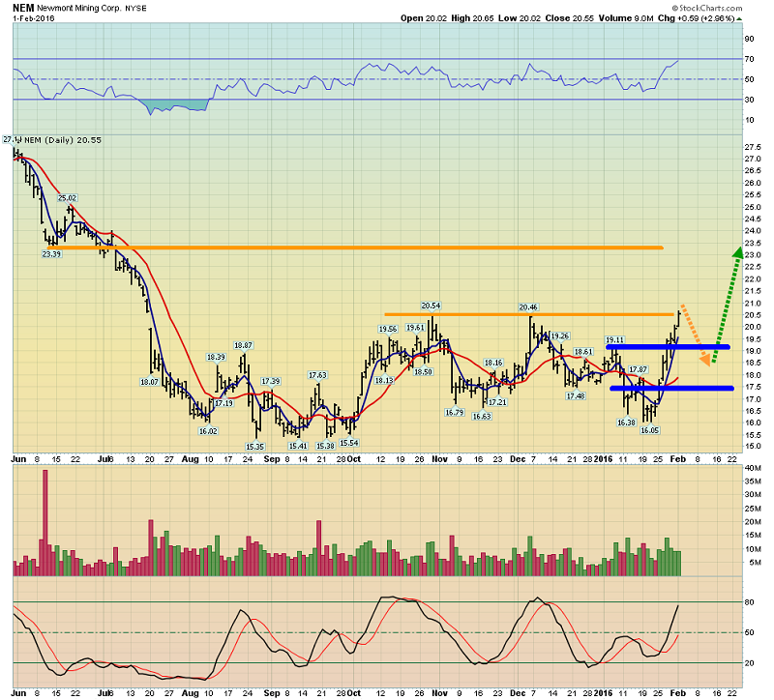This screenshot has width=774, height=700.
Task: Click the 15.35 low label
Action: pyautogui.click(x=254, y=447)
